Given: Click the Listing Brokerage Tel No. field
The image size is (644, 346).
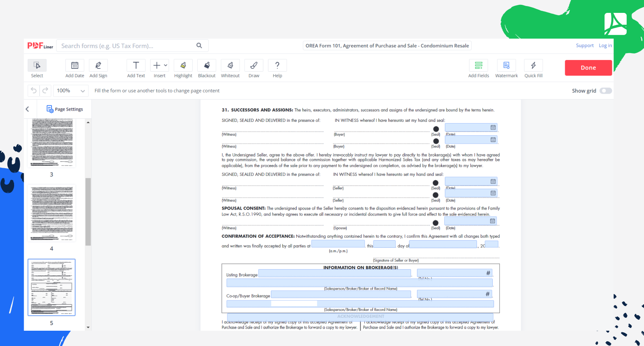Looking at the screenshot, I should [454, 273].
